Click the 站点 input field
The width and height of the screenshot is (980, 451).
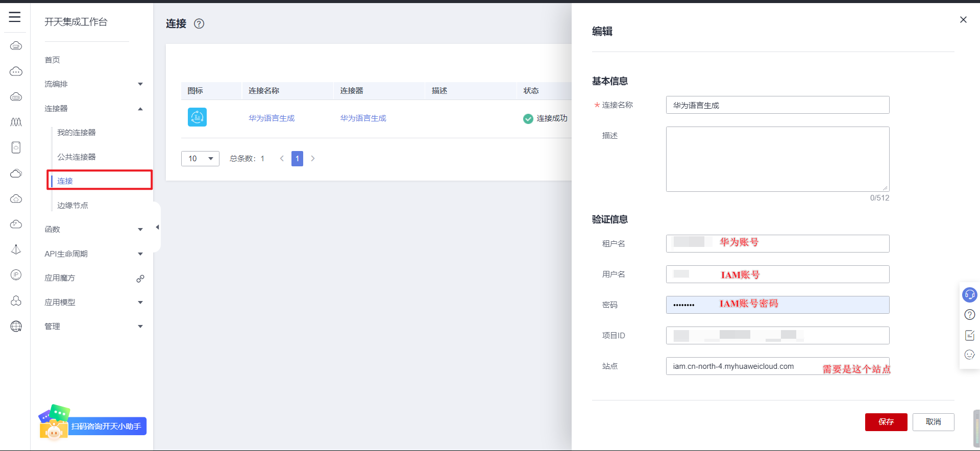pyautogui.click(x=777, y=366)
